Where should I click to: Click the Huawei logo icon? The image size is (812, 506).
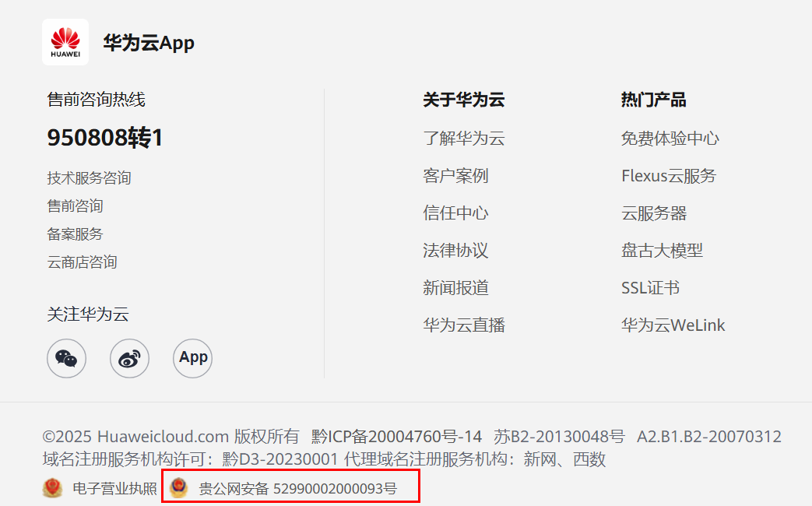pos(65,42)
